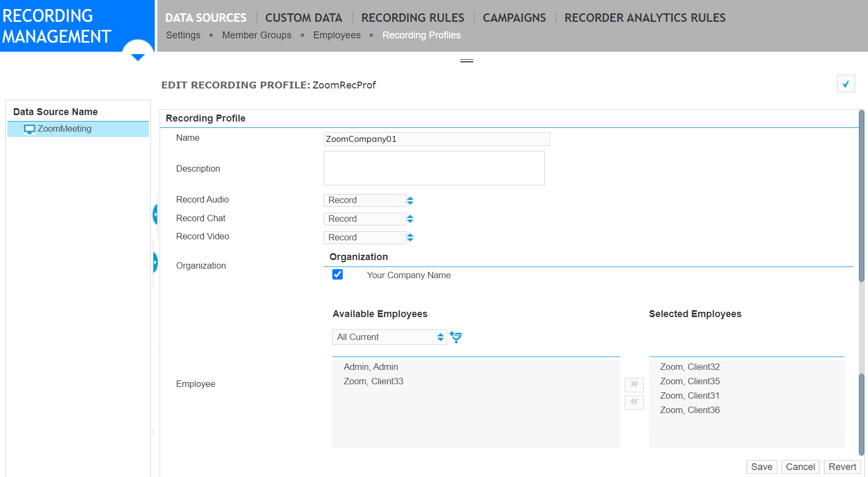The width and height of the screenshot is (868, 477).
Task: Select Zoom, Client32 in Selected Employees
Action: [x=690, y=367]
